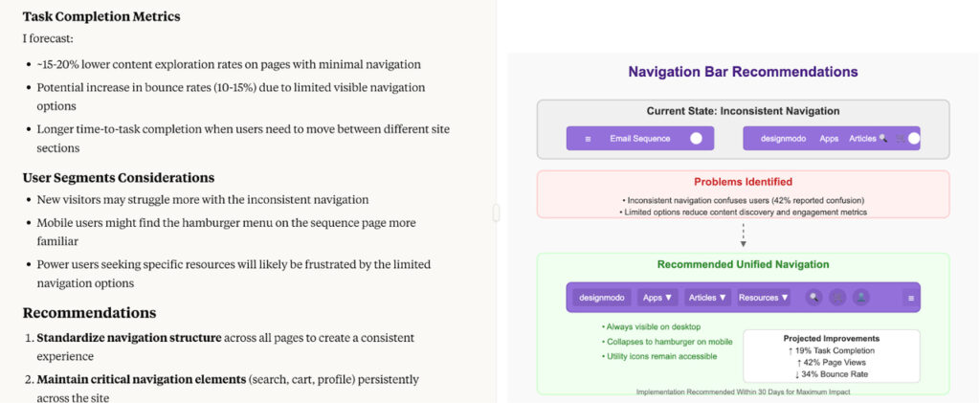Open the Resources dropdown in unified navigation
Viewport: 980px width, 403px height.
(x=764, y=298)
